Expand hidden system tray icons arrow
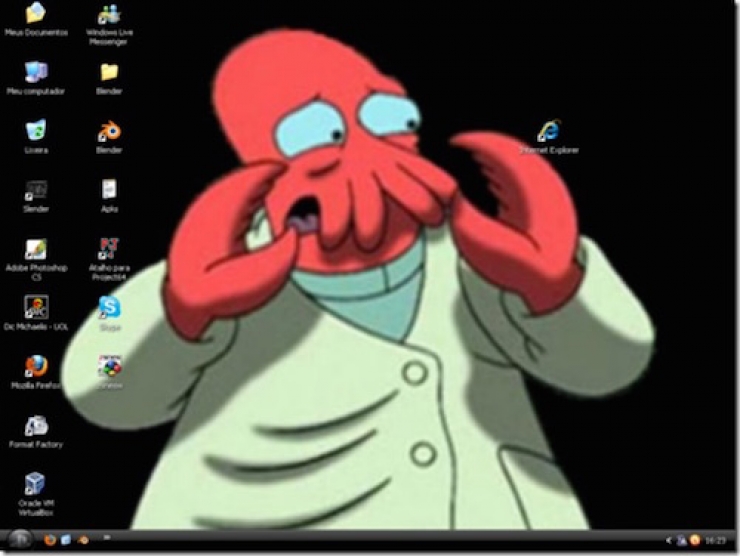Screen dimensions: 740x556 click(669, 540)
